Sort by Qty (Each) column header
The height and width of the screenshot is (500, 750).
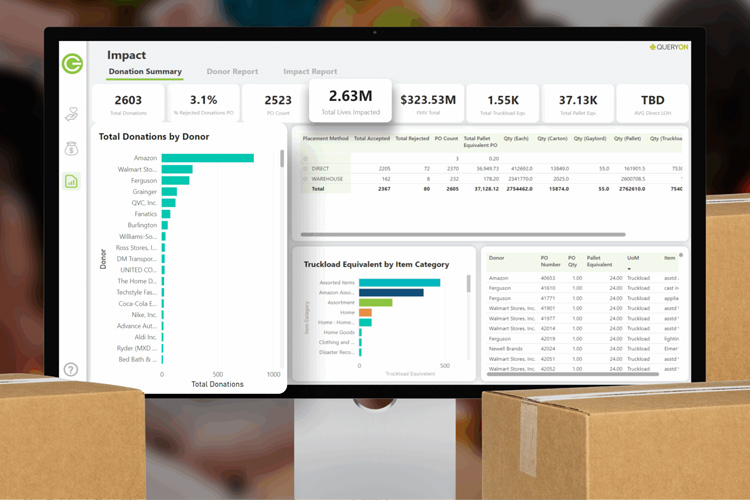click(516, 138)
